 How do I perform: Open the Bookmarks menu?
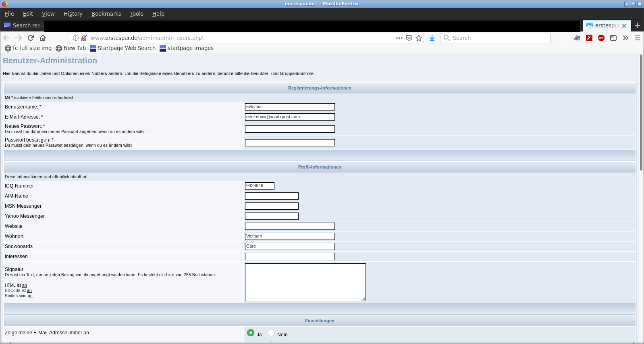tap(106, 14)
